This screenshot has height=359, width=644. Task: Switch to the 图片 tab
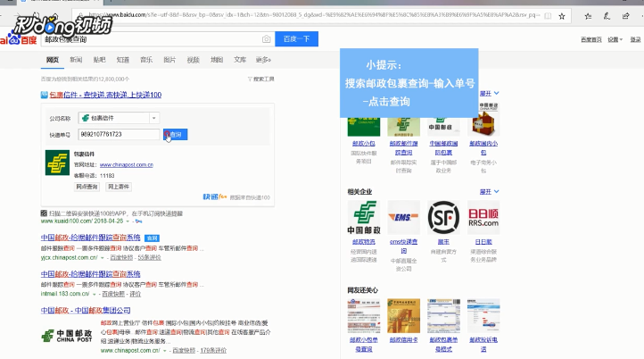click(169, 60)
